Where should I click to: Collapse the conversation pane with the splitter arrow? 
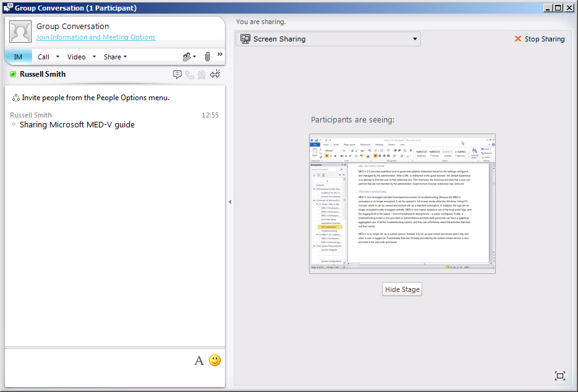click(x=230, y=202)
